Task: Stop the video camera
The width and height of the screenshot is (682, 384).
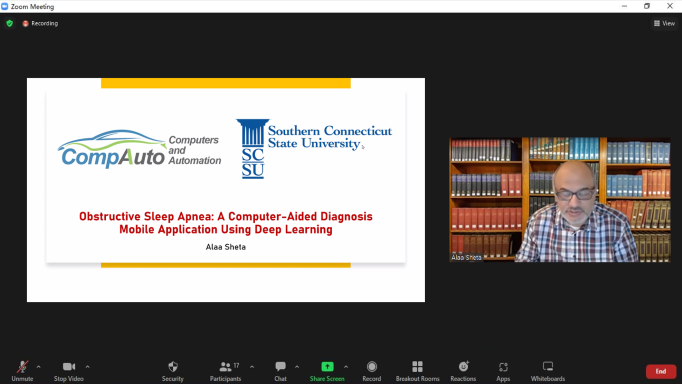Action: (69, 371)
